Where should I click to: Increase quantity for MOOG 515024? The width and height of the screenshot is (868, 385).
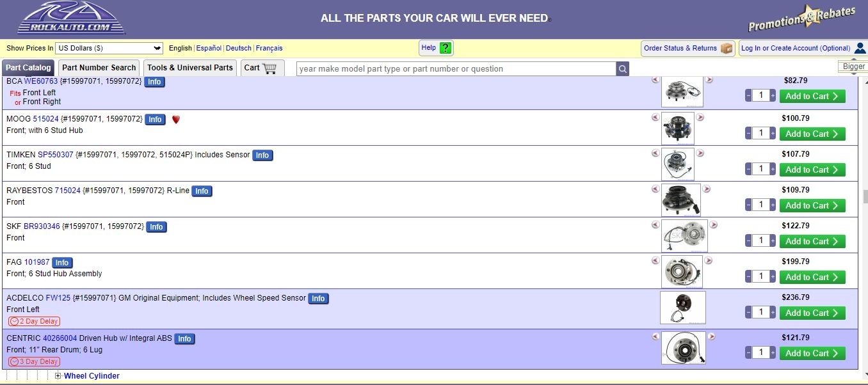click(773, 133)
